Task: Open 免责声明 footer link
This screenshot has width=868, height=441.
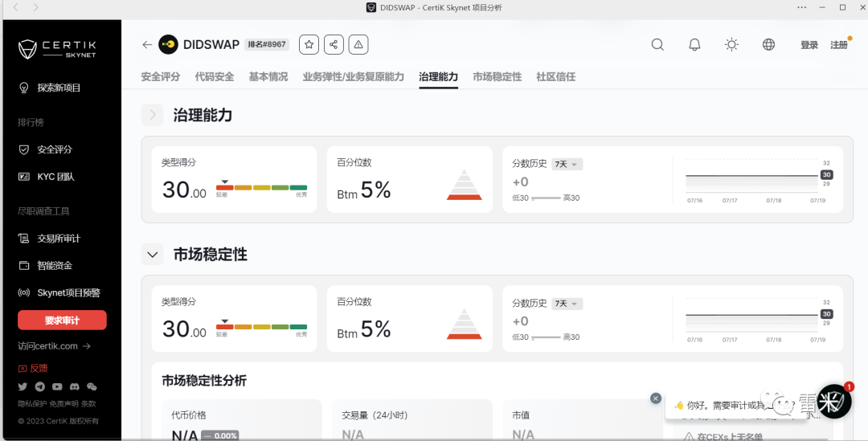Action: tap(63, 404)
